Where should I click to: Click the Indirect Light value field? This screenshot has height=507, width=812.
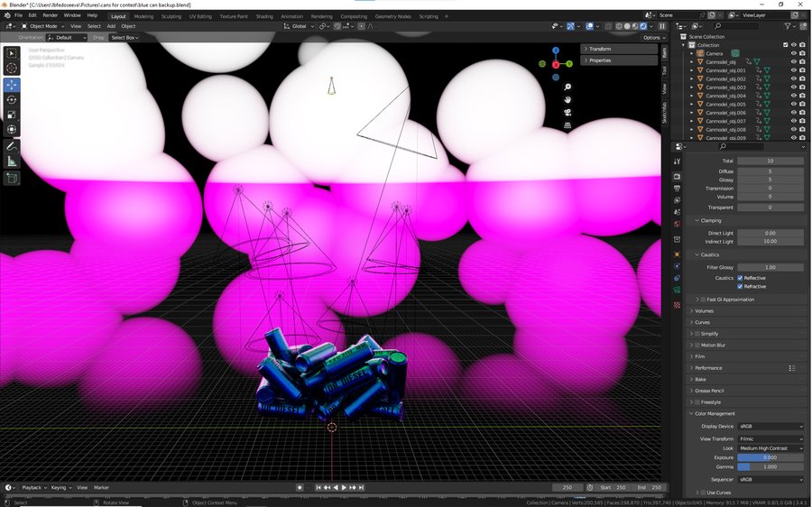coord(770,242)
